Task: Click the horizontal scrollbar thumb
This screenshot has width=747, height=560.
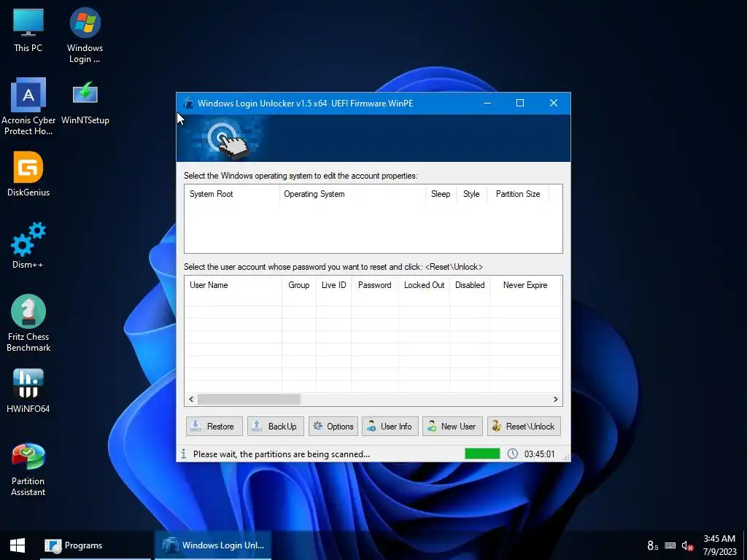Action: pyautogui.click(x=249, y=399)
